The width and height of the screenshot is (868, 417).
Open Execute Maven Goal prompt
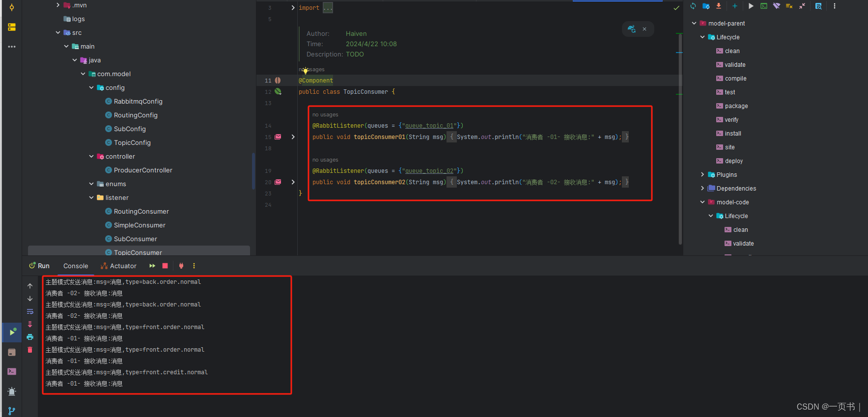764,6
